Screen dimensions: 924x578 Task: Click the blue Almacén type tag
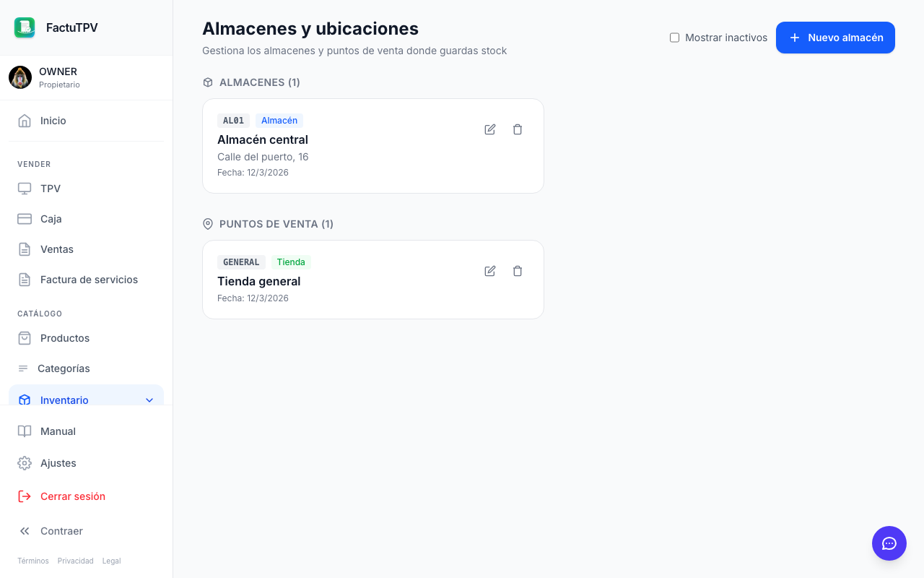tap(279, 121)
